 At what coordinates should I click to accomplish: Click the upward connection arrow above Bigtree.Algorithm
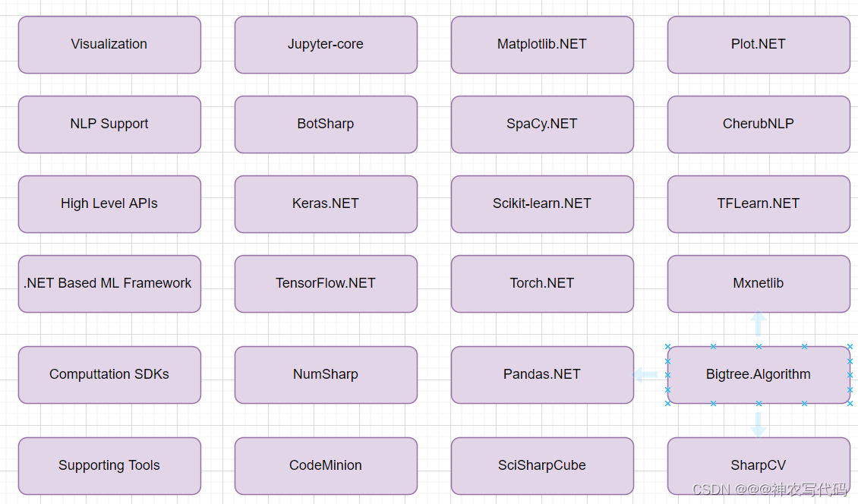pyautogui.click(x=759, y=323)
